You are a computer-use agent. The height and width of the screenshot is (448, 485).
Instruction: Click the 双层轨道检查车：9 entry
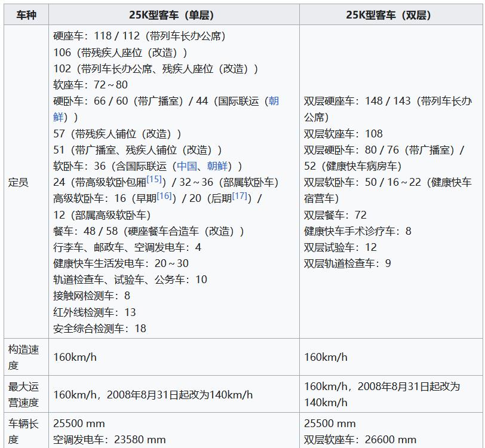(348, 263)
